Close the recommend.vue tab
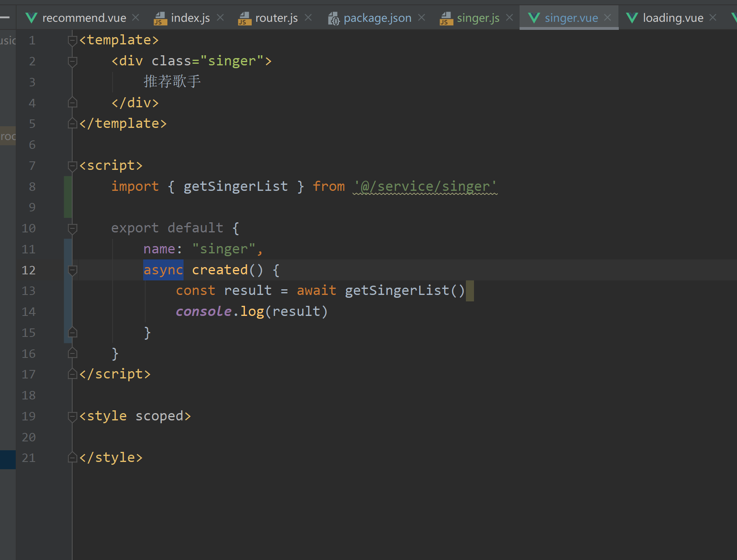The image size is (737, 560). point(136,18)
